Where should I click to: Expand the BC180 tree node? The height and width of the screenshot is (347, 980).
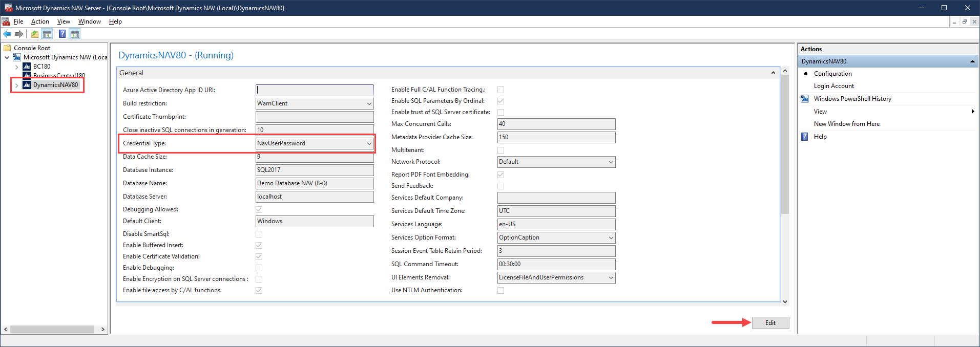tap(16, 67)
